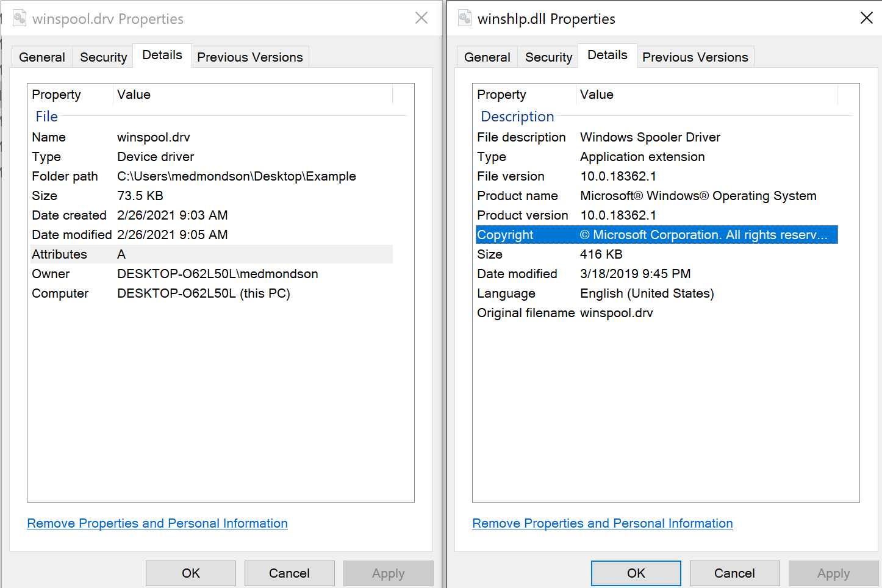The width and height of the screenshot is (882, 588).
Task: Close the winshlp.dll Properties window
Action: point(867,18)
